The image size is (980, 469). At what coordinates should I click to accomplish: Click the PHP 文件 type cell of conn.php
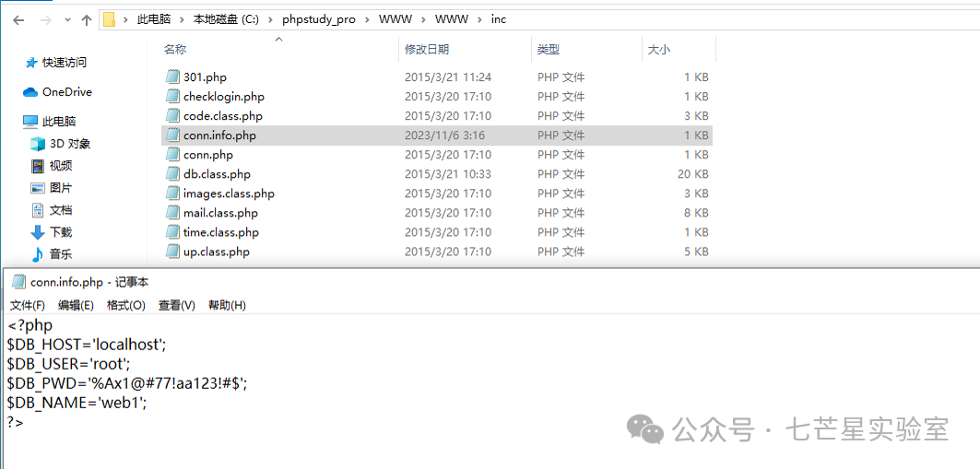[561, 155]
